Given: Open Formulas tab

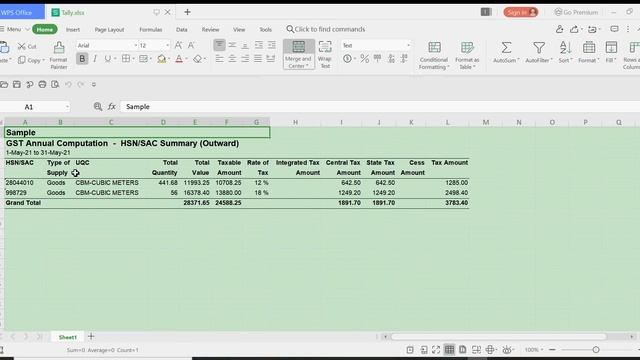Looking at the screenshot, I should click(x=151, y=29).
